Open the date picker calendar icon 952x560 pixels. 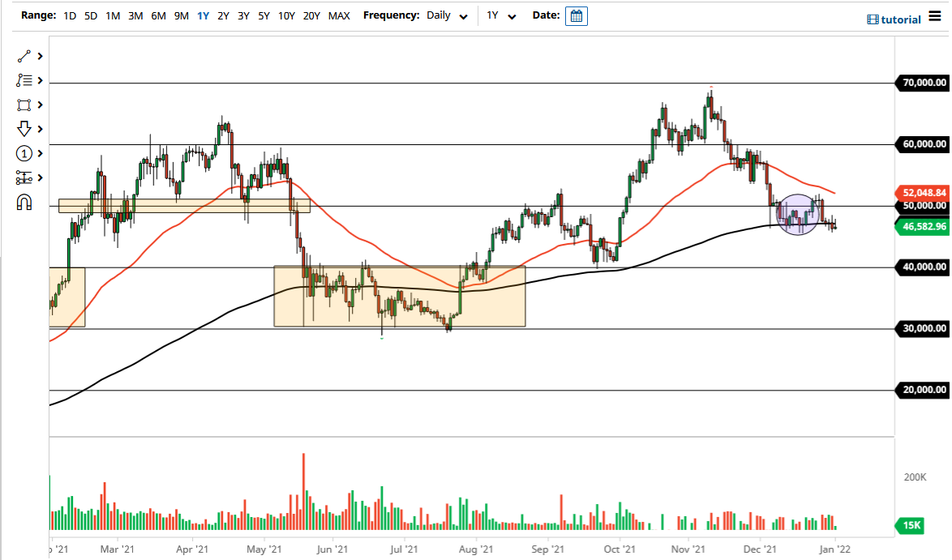tap(576, 15)
